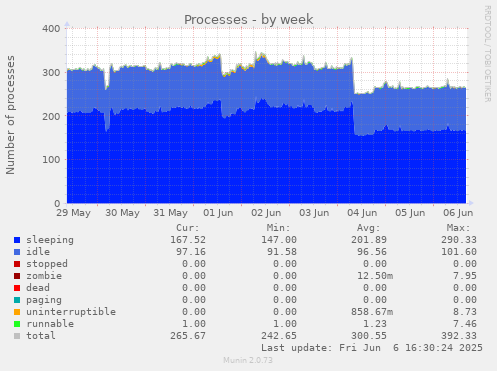Click the '06 Jun' x-axis label

[458, 213]
